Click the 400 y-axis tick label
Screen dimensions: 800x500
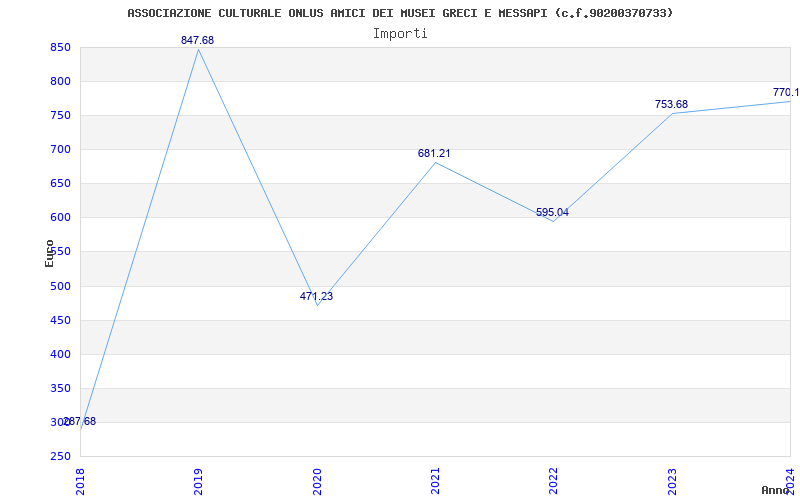pyautogui.click(x=60, y=355)
